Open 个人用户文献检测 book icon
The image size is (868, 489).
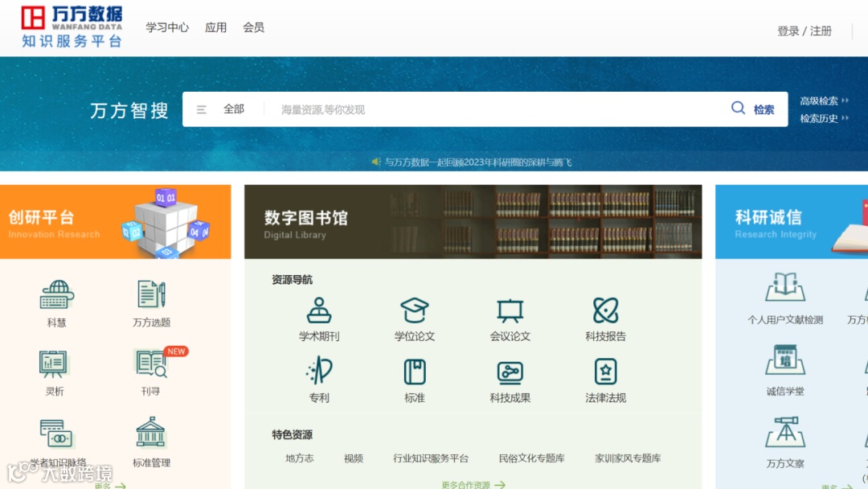point(785,287)
